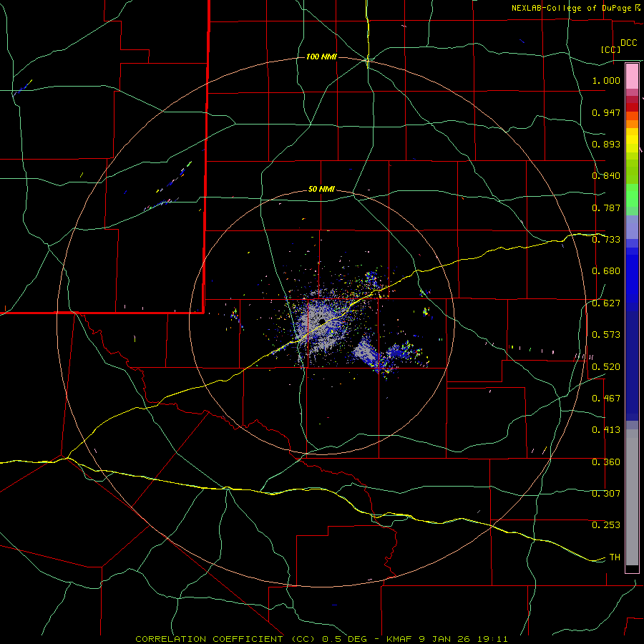Click the 0.947 color scale value
The width and height of the screenshot is (644, 644).
tap(606, 112)
